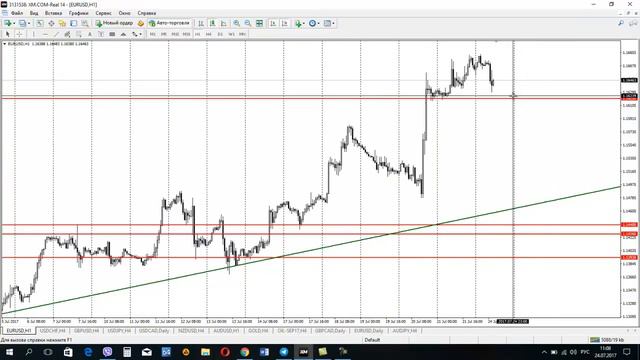Image resolution: width=640 pixels, height=360 pixels.
Task: Expand the arrows objects dropdown
Action: click(140, 34)
